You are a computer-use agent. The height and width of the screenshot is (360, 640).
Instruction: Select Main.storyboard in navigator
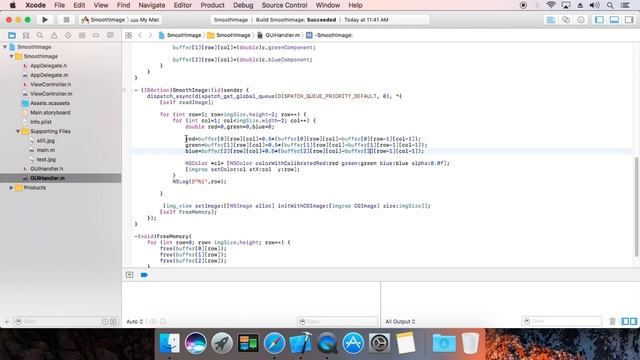pyautogui.click(x=50, y=113)
